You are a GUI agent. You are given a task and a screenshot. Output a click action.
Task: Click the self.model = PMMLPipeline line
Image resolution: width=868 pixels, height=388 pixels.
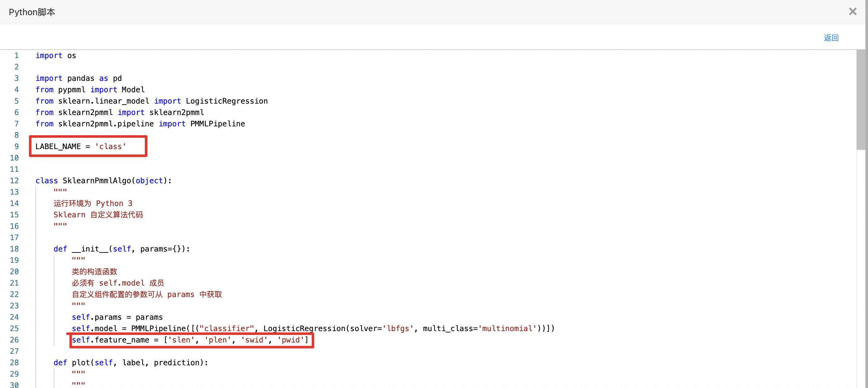point(313,329)
